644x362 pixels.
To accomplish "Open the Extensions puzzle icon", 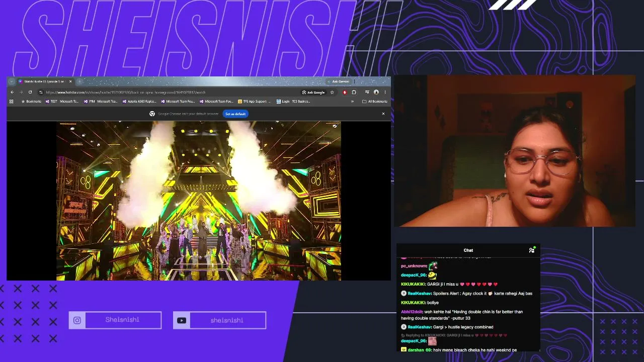I will pyautogui.click(x=354, y=92).
